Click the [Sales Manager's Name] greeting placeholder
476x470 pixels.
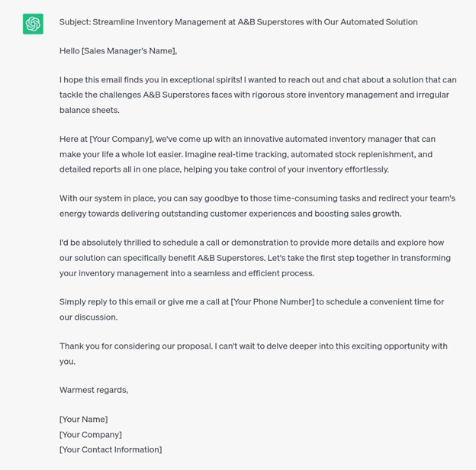coord(129,51)
